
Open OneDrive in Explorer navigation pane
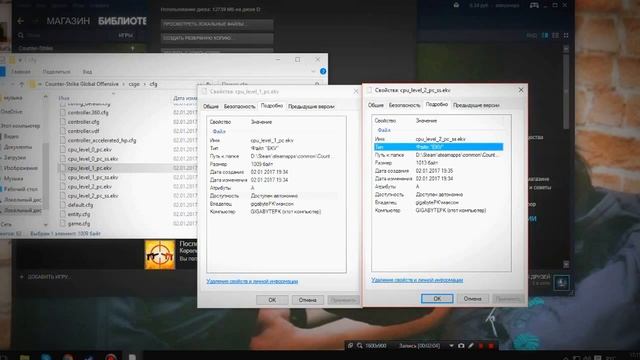pyautogui.click(x=11, y=111)
